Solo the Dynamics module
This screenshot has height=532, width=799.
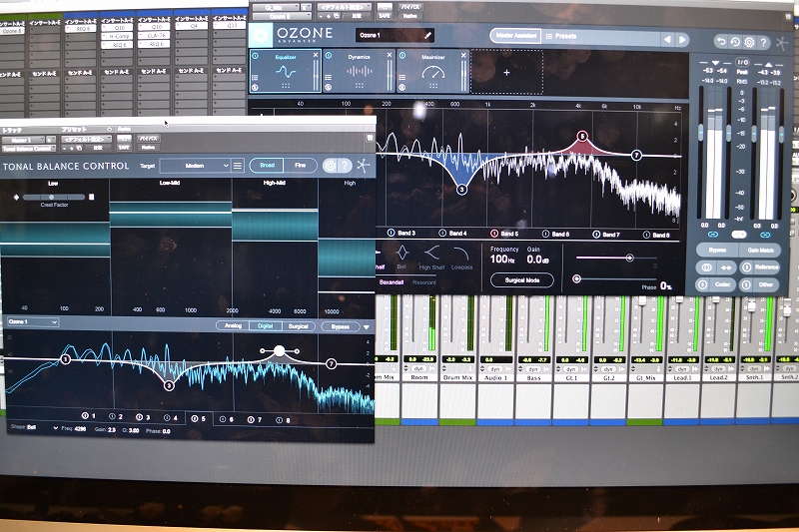[329, 87]
